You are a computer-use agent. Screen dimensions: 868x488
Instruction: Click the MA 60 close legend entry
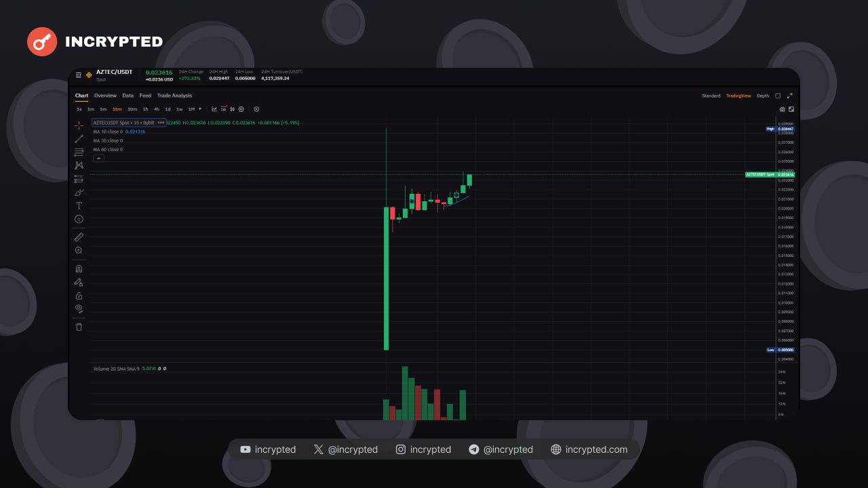(x=108, y=149)
